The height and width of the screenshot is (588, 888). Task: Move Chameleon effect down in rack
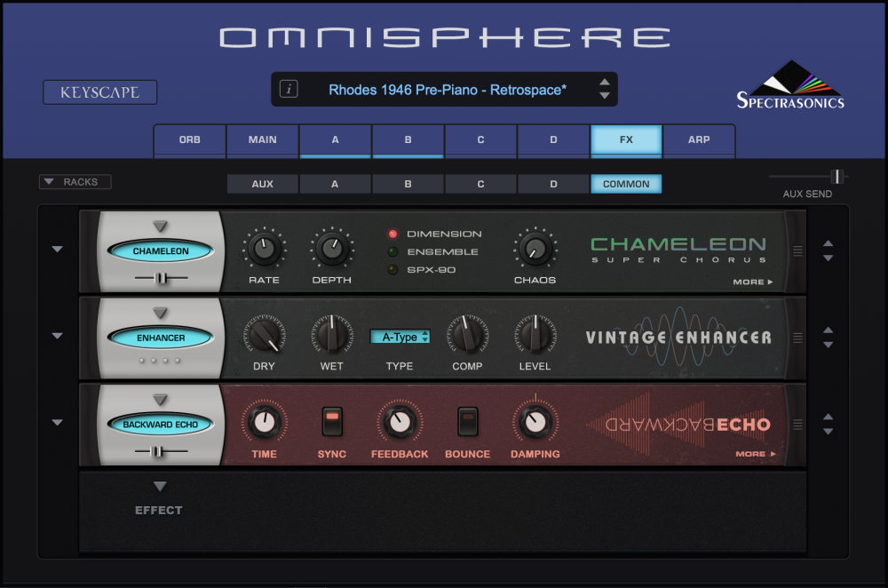tap(828, 258)
